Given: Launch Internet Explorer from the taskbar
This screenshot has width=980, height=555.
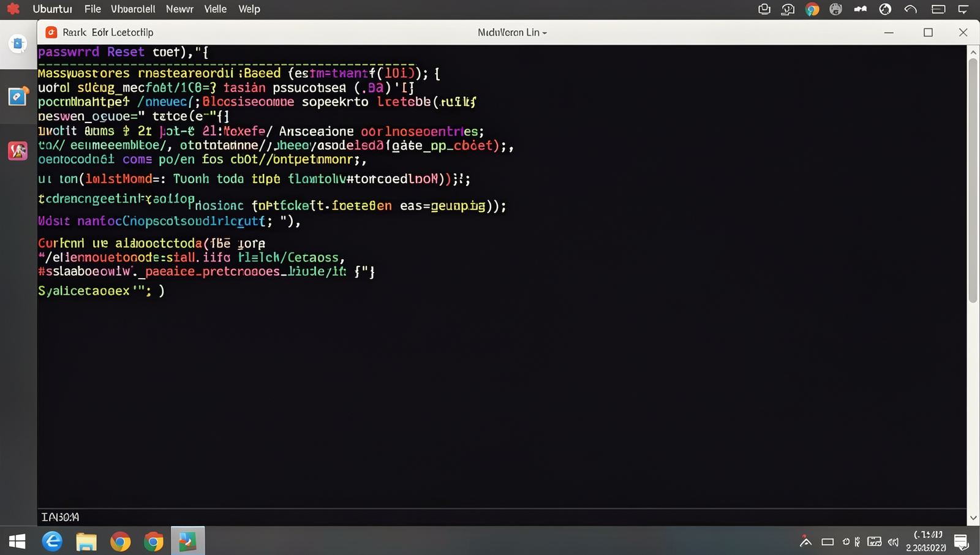Looking at the screenshot, I should (52, 542).
